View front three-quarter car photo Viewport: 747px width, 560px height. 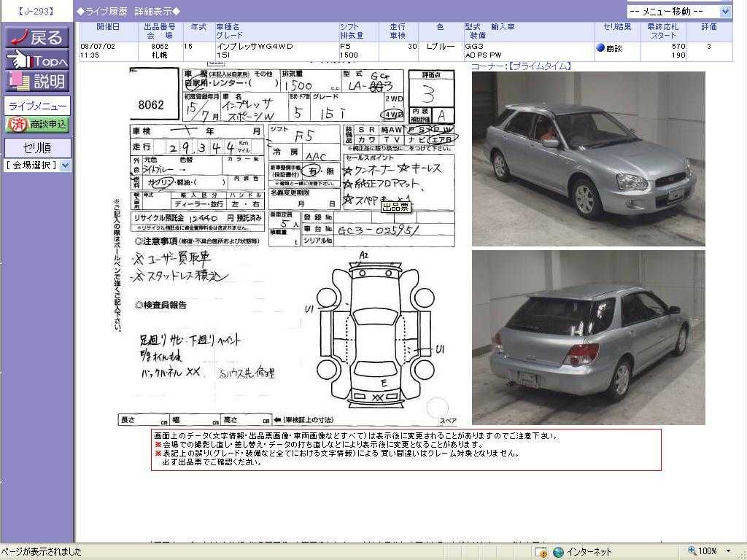click(x=589, y=158)
